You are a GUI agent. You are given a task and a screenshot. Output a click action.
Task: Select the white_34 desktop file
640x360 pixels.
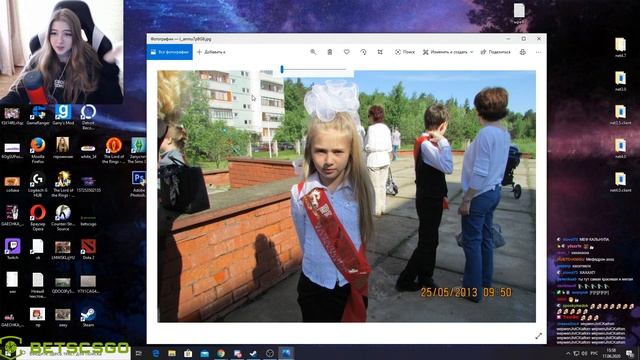click(88, 150)
